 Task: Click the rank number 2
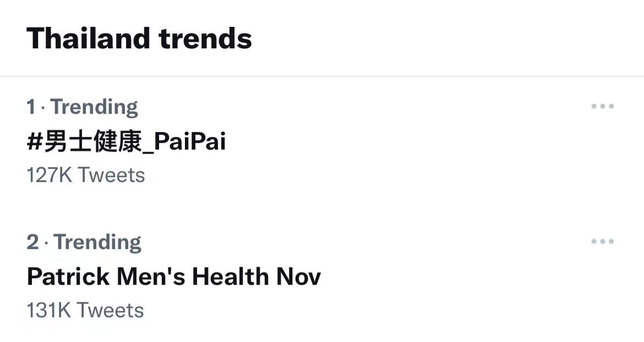click(x=32, y=242)
